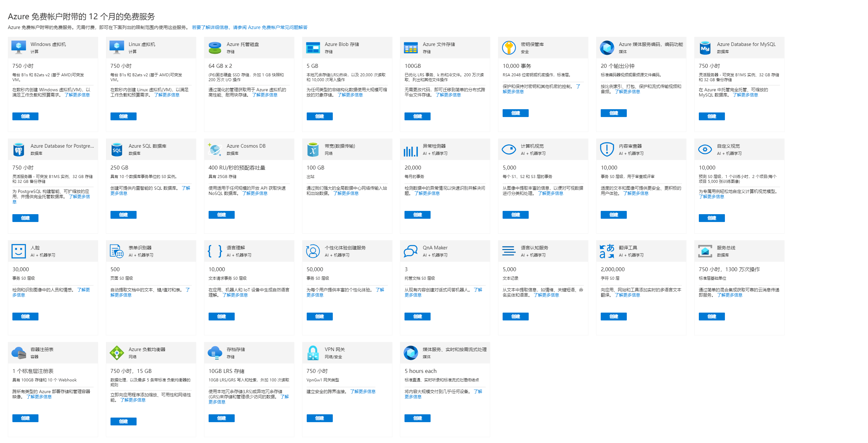The height and width of the screenshot is (443, 868).
Task: Click the Azure SQL 数据库 icon
Action: 117,149
